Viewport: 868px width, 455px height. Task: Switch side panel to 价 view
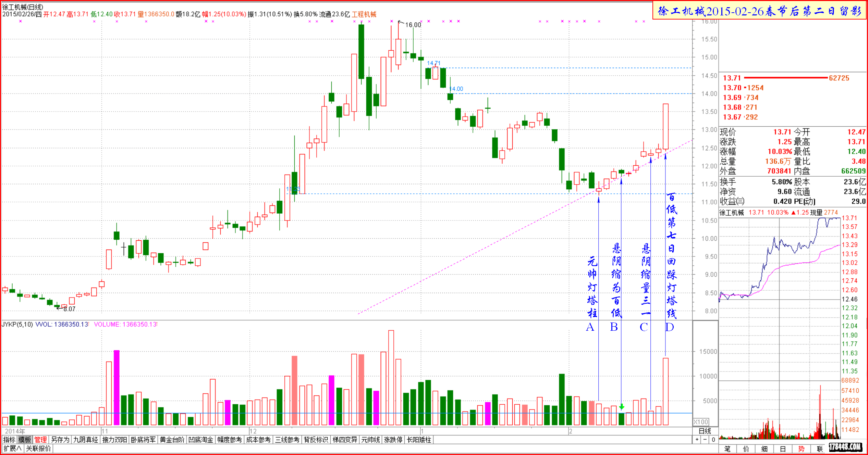tap(746, 449)
